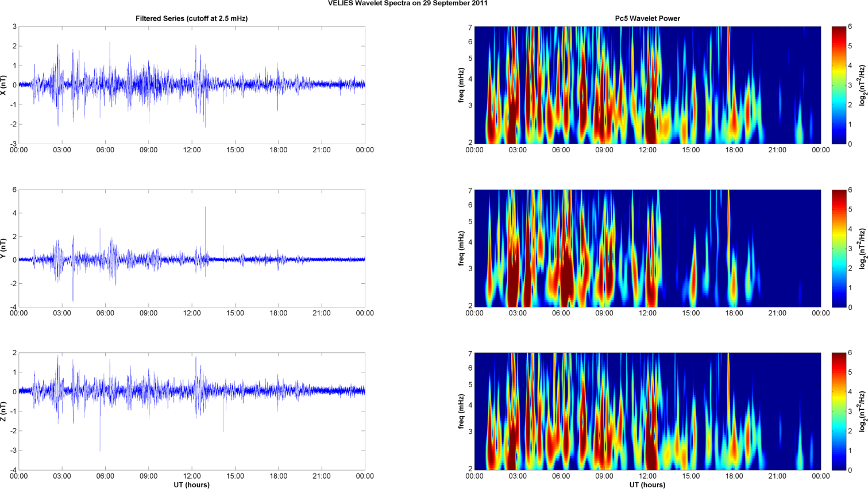Click the '3' tick at top of X (nT) axis

(x=14, y=27)
